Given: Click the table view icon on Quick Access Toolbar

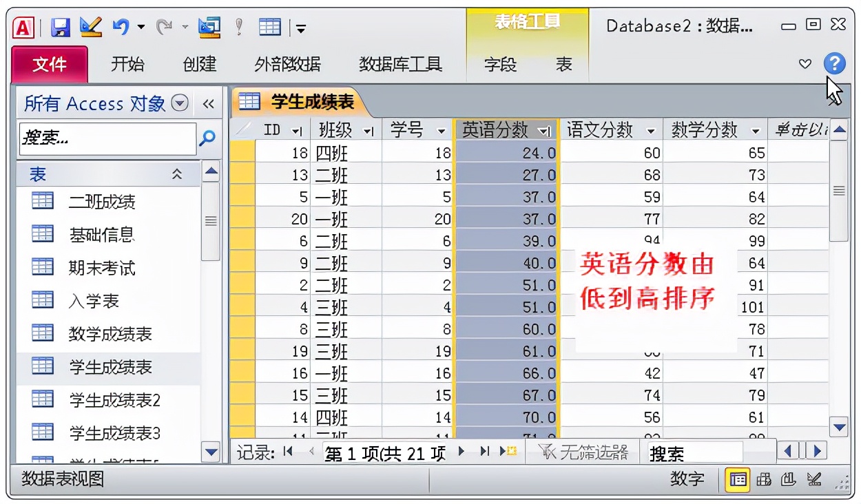Looking at the screenshot, I should click(270, 26).
